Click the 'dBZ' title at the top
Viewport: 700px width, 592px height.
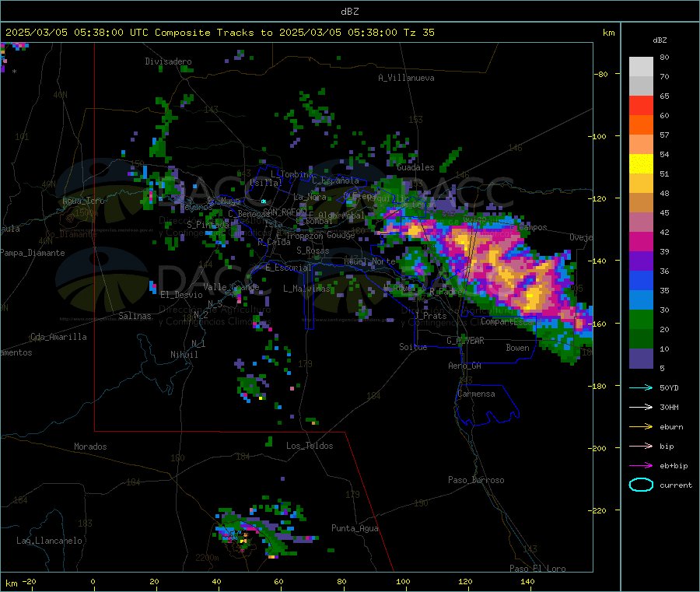(349, 12)
